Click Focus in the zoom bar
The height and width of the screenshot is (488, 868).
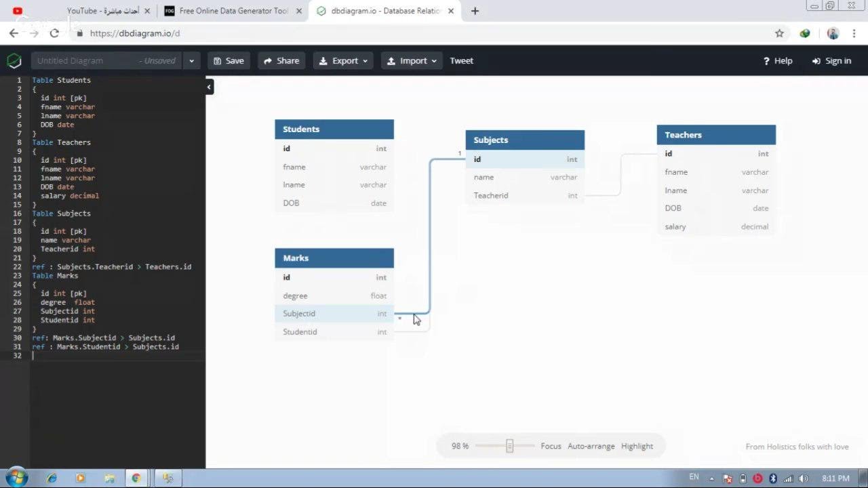(x=551, y=446)
